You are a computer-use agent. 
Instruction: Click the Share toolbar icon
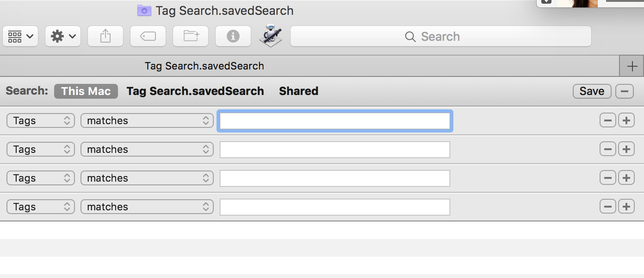105,36
